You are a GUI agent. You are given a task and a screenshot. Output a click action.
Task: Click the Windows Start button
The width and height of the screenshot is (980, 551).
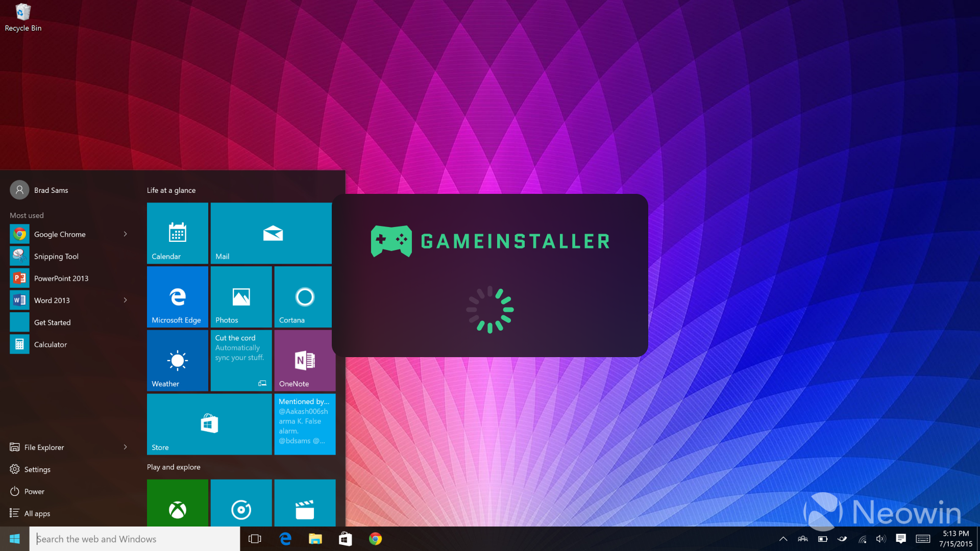coord(15,539)
